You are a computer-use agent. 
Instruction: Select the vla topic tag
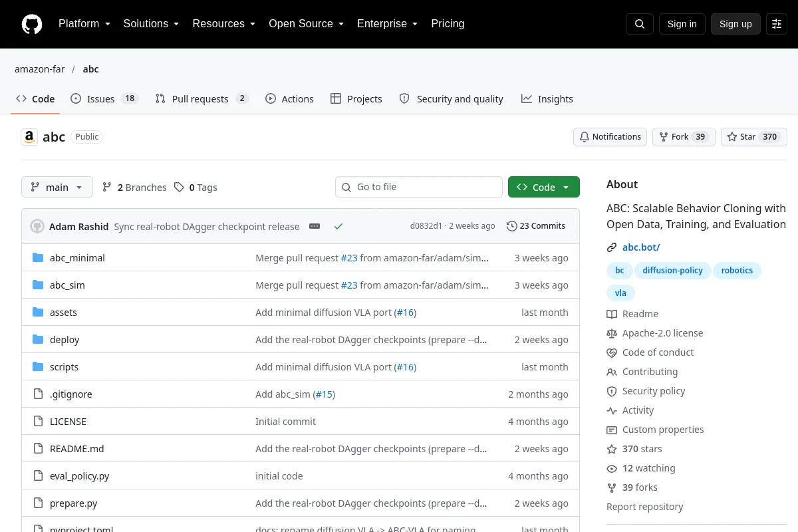click(620, 293)
